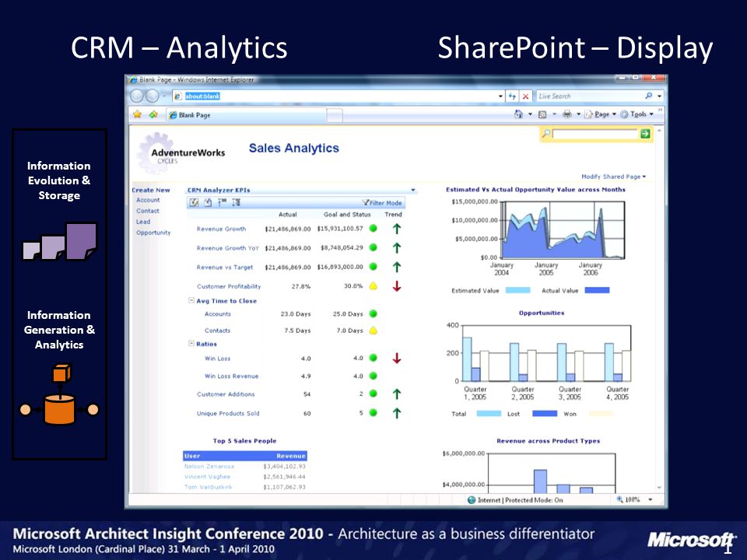Image resolution: width=747 pixels, height=560 pixels.
Task: Click the Account link under Create New
Action: pyautogui.click(x=148, y=200)
